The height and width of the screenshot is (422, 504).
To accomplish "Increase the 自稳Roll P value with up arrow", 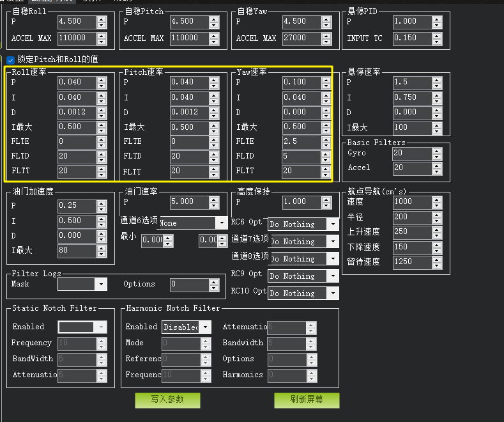I will pos(102,19).
